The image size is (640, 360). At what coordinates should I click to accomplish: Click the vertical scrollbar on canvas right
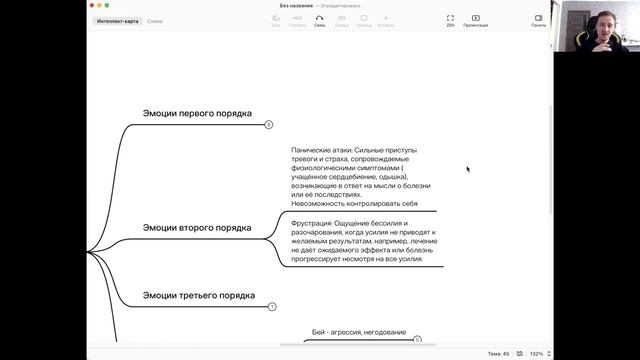(551, 159)
